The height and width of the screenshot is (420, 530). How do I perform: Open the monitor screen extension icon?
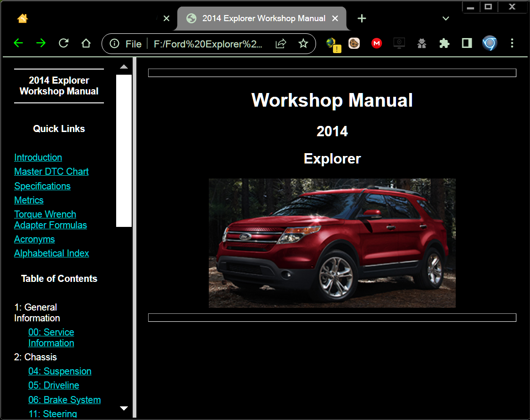(399, 43)
